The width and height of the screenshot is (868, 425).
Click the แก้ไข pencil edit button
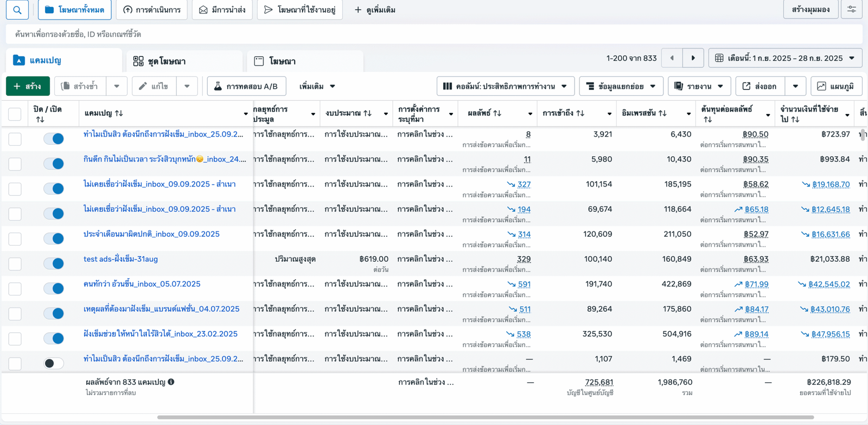tap(154, 86)
